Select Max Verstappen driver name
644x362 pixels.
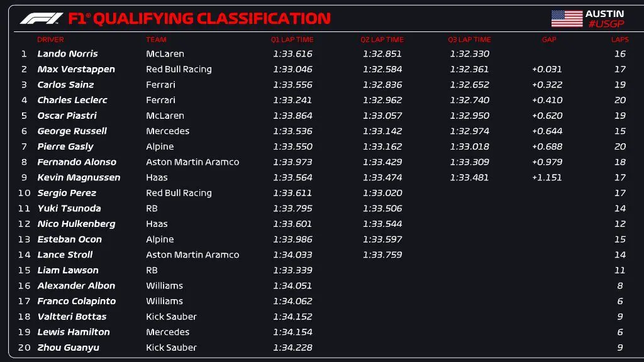pyautogui.click(x=76, y=69)
